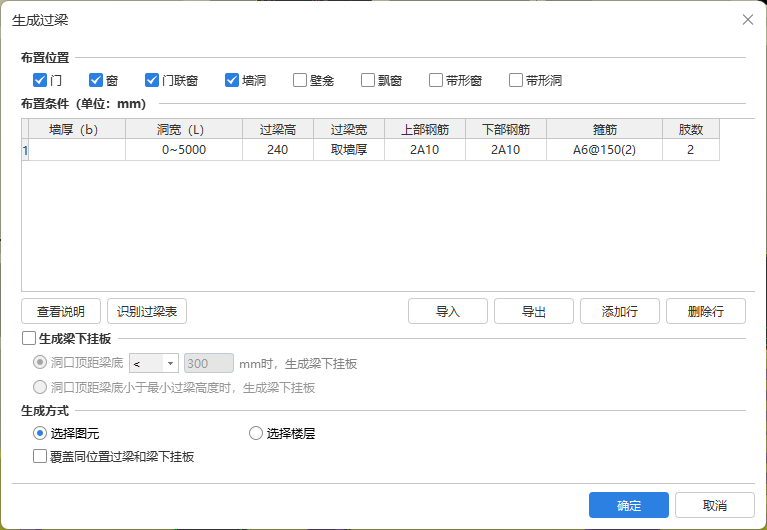
Task: Enable the 带形洞 checkbox
Action: coord(516,80)
